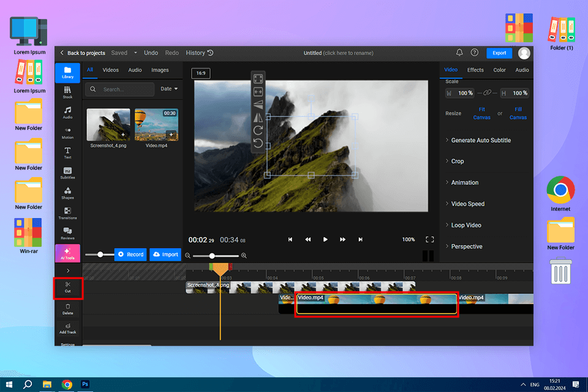Click Undo in the top bar

pos(151,53)
